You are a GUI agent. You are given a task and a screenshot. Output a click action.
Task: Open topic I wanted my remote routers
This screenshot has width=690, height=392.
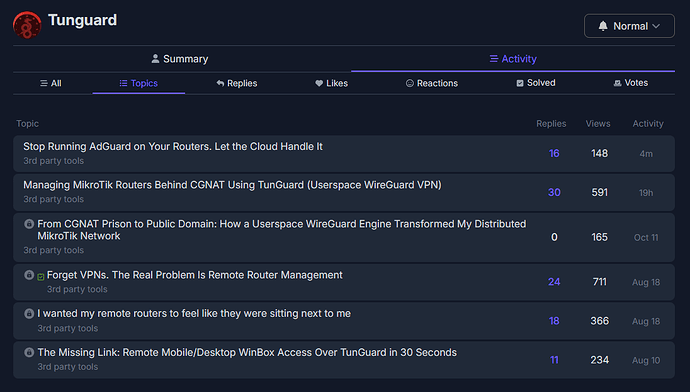tap(194, 313)
